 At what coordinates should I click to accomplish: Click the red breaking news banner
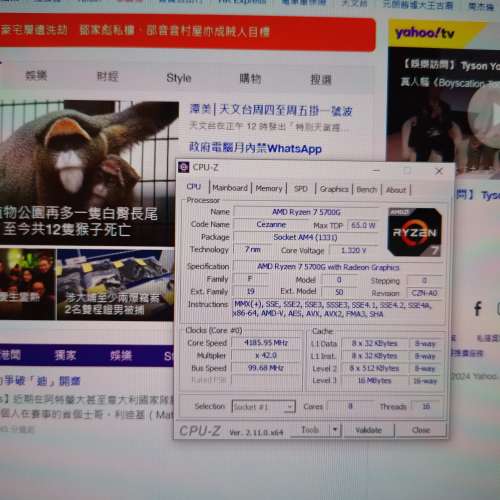(x=187, y=32)
